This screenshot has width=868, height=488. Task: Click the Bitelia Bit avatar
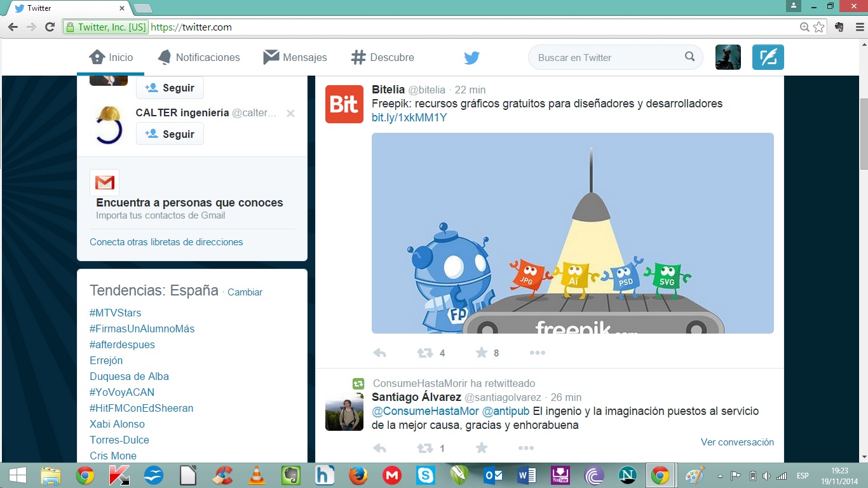pyautogui.click(x=344, y=104)
